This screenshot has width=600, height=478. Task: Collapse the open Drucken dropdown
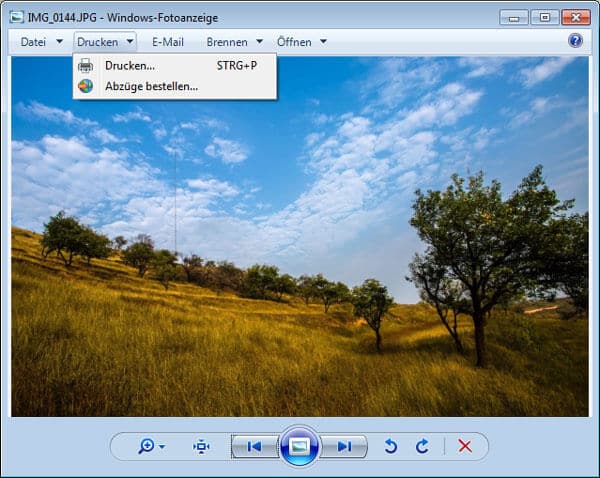(105, 42)
